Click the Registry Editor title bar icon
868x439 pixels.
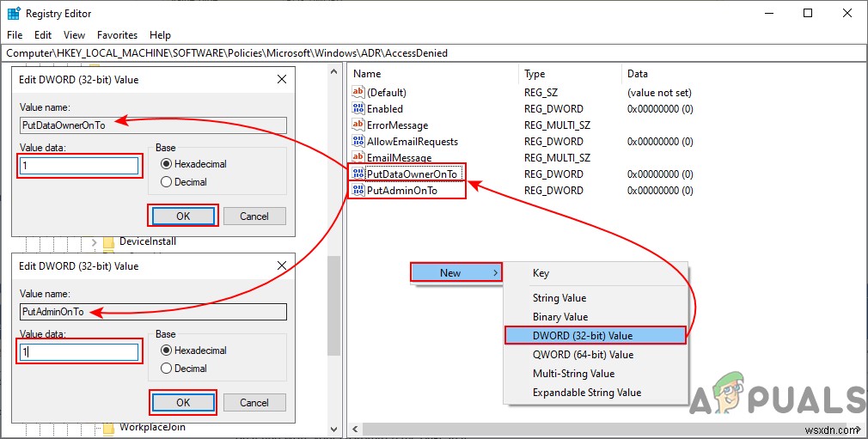[x=14, y=14]
